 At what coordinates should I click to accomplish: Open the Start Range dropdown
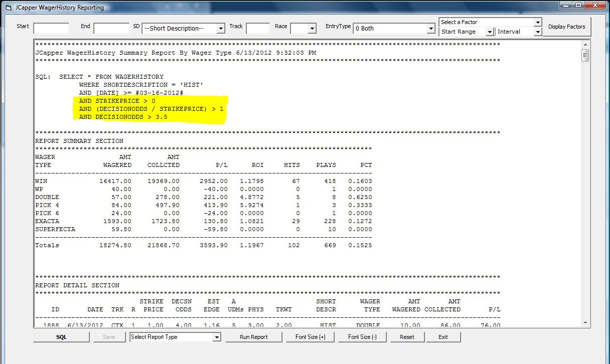tap(490, 32)
